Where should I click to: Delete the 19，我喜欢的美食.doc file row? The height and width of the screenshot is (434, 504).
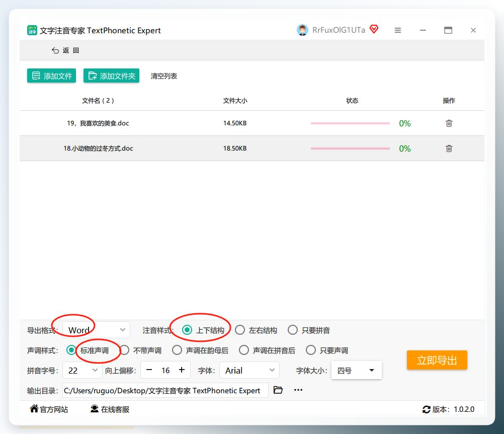click(x=449, y=123)
